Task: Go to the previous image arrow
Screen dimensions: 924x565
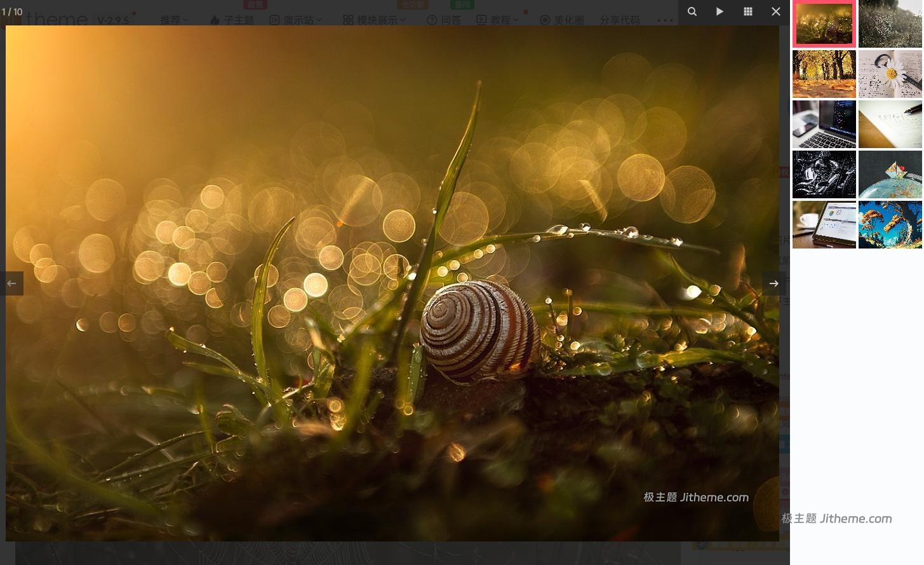Action: click(x=11, y=283)
